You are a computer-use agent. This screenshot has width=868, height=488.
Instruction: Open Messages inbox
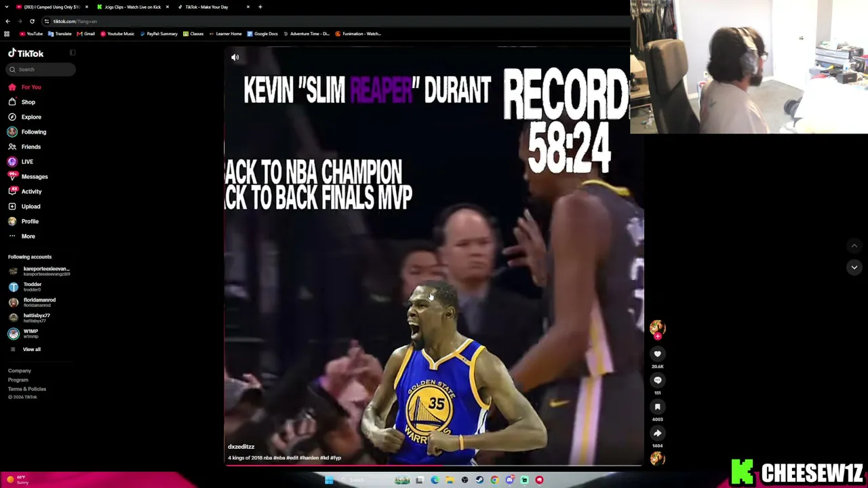[28, 177]
